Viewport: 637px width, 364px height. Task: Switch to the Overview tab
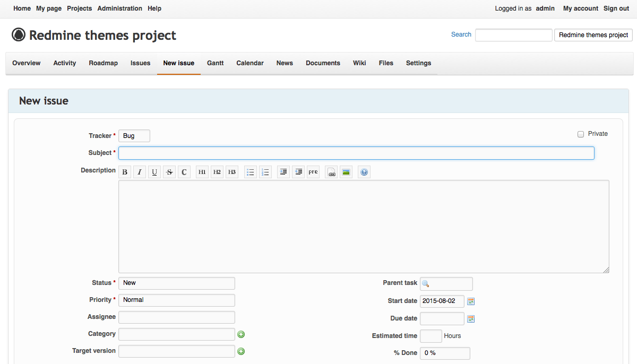tap(27, 63)
